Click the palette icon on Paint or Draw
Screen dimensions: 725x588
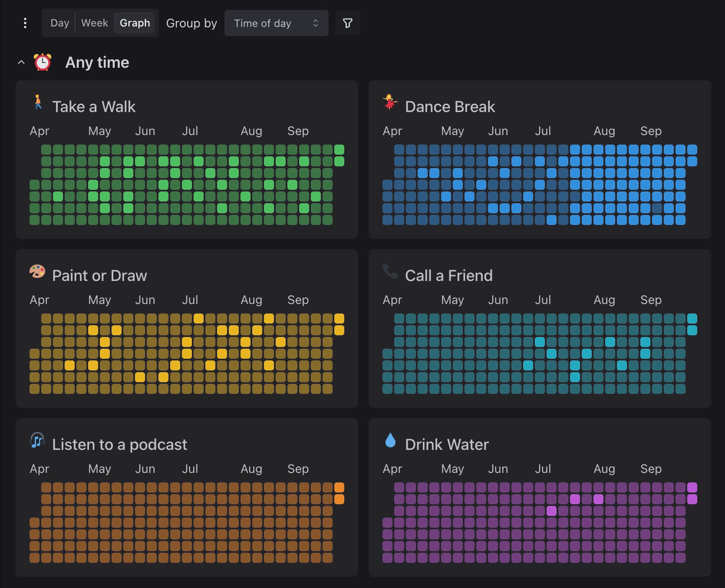37,272
